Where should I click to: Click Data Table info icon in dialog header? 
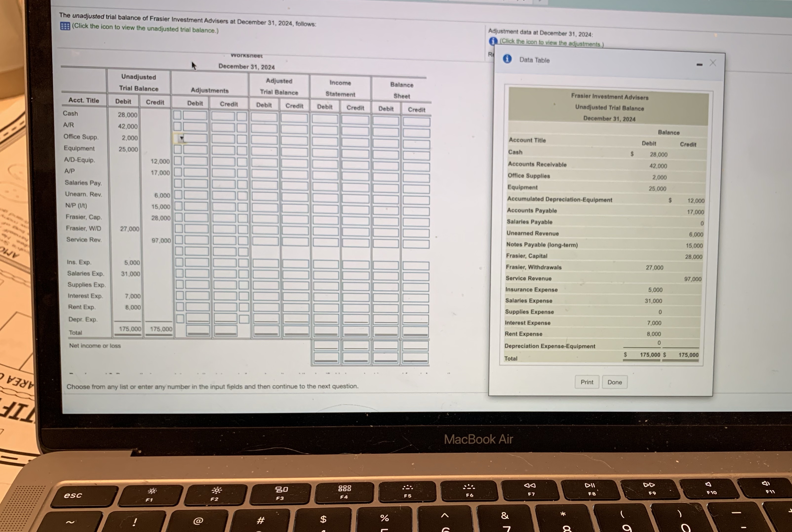pyautogui.click(x=507, y=59)
